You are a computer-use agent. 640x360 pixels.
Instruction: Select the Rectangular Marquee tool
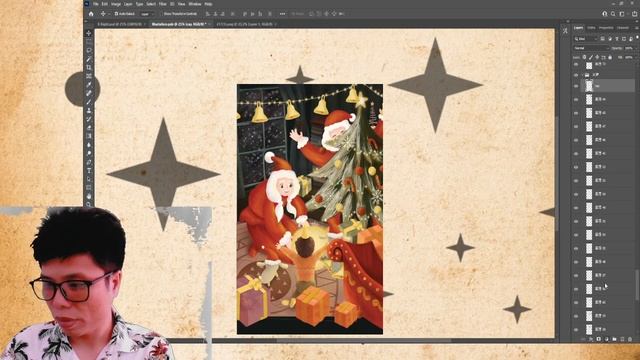tap(89, 42)
